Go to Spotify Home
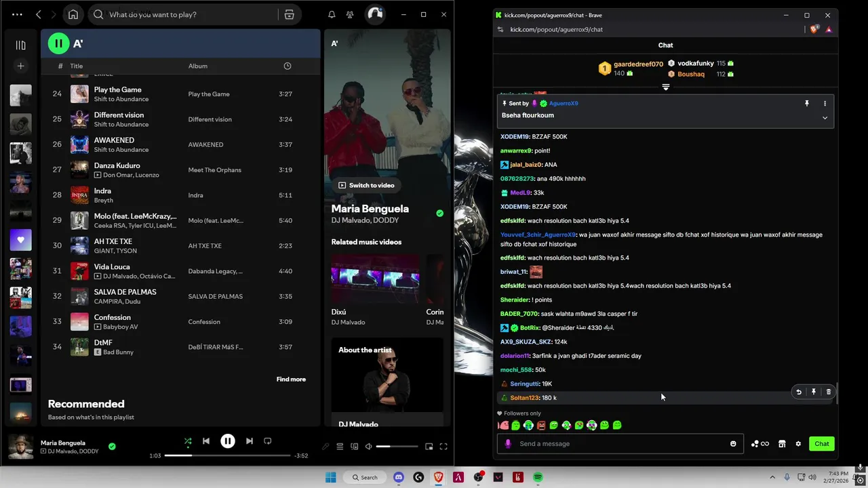The image size is (868, 488). click(x=73, y=14)
